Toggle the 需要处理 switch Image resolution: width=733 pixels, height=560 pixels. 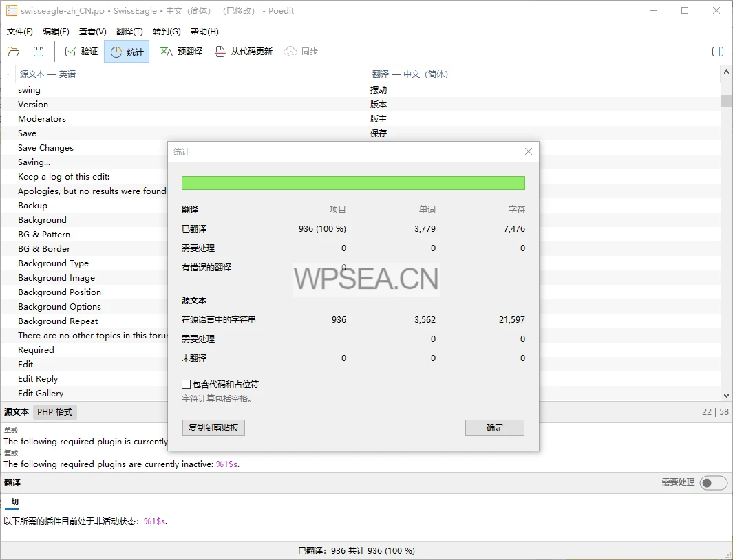point(713,483)
